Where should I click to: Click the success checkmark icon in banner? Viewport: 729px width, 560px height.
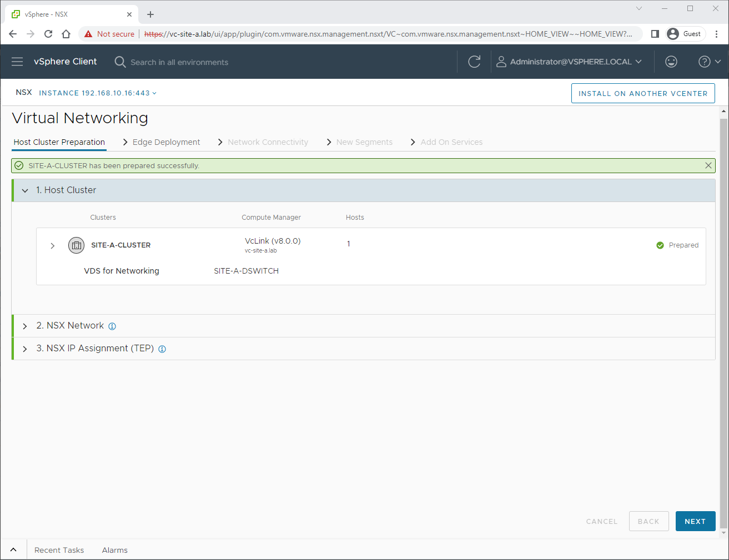[x=19, y=165]
